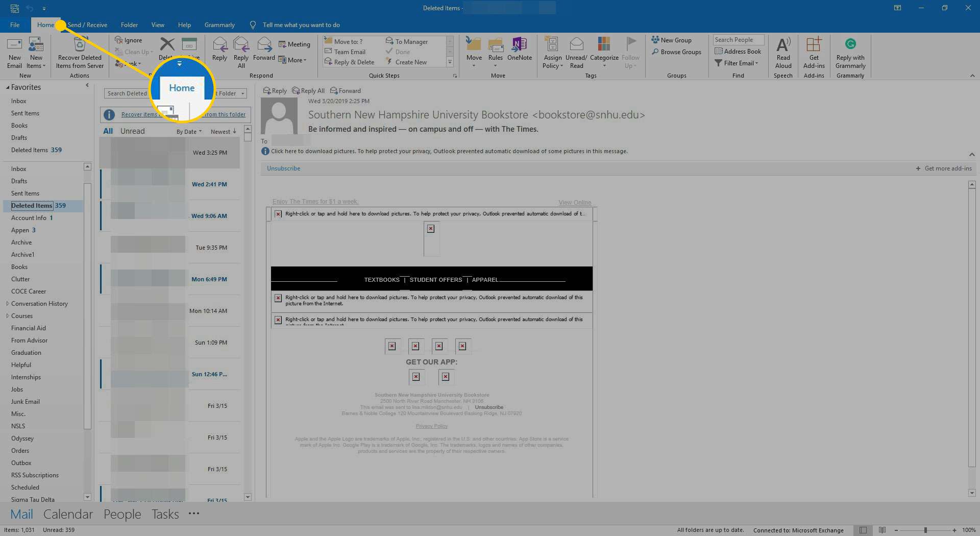Screen dimensions: 980x536
Task: Click the Read Aloud icon
Action: tap(783, 44)
